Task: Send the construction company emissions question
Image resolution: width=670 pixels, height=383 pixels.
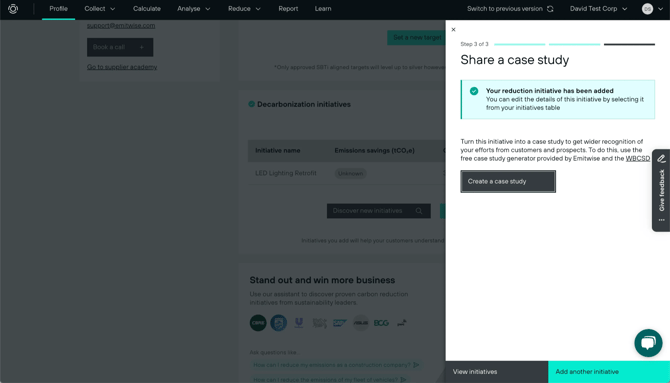Action: tap(416, 365)
